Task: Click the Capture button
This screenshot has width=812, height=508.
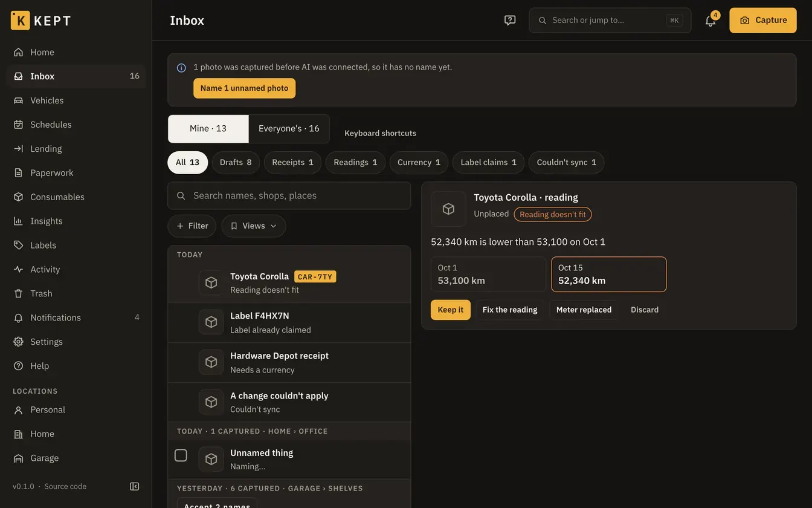Action: point(763,20)
